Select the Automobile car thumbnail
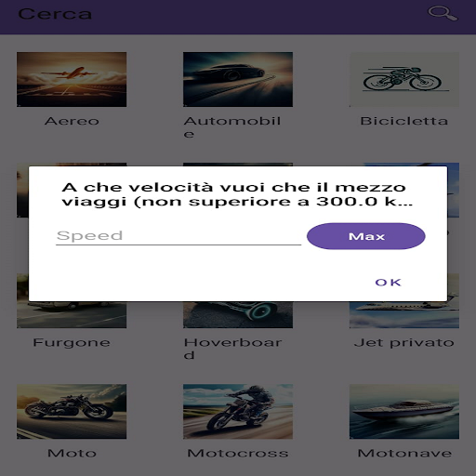This screenshot has height=476, width=476. [x=238, y=79]
